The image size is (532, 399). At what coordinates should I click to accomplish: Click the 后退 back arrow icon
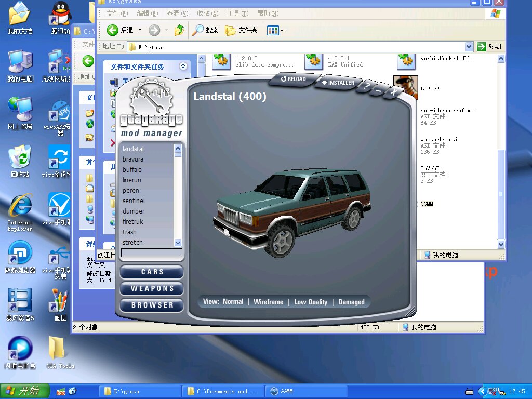point(113,30)
